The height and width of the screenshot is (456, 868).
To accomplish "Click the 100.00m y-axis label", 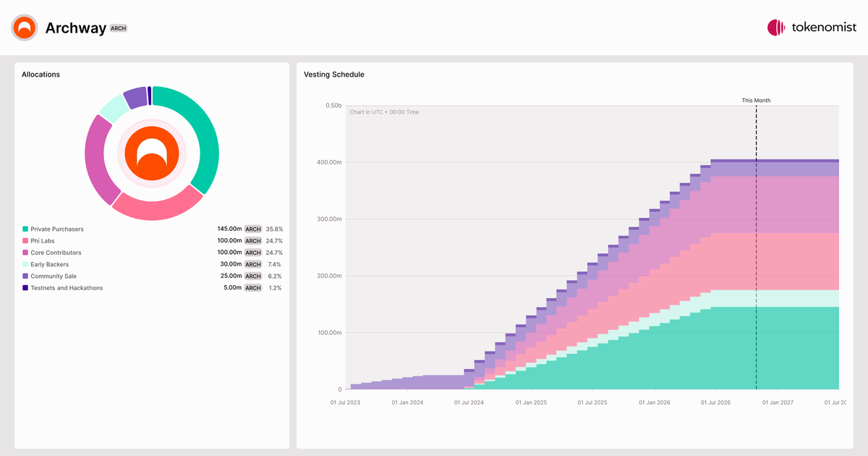I will [x=330, y=333].
